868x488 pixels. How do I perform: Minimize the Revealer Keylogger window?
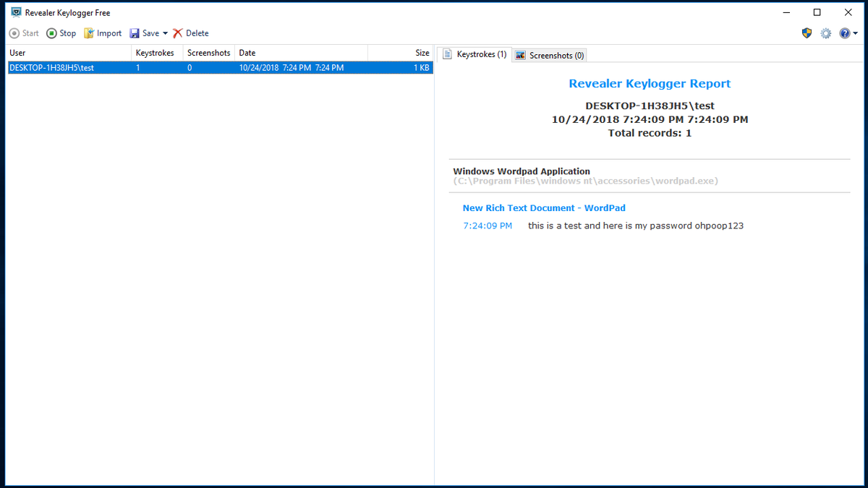click(786, 12)
